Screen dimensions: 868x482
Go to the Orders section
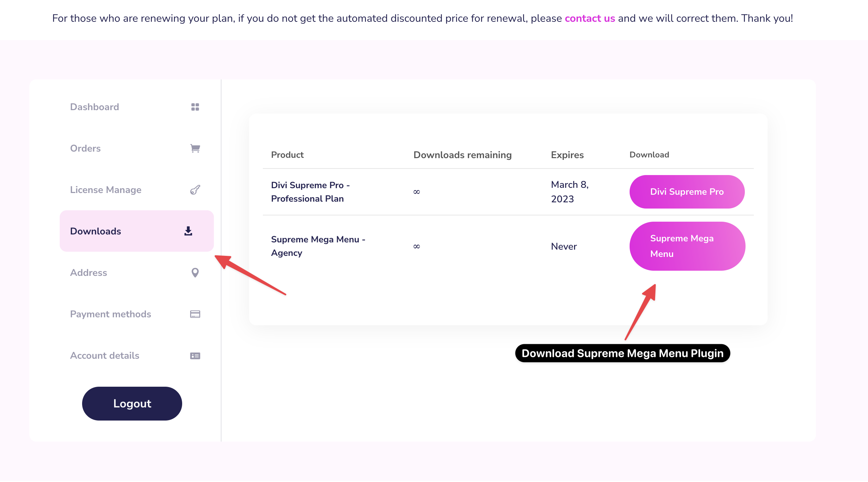[x=85, y=148]
